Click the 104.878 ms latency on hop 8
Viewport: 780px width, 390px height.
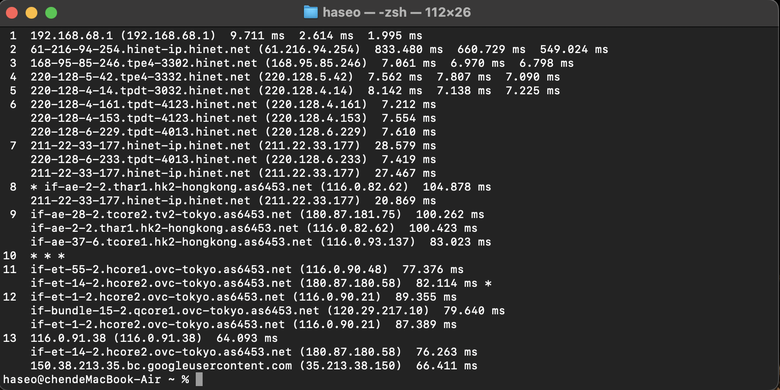457,187
